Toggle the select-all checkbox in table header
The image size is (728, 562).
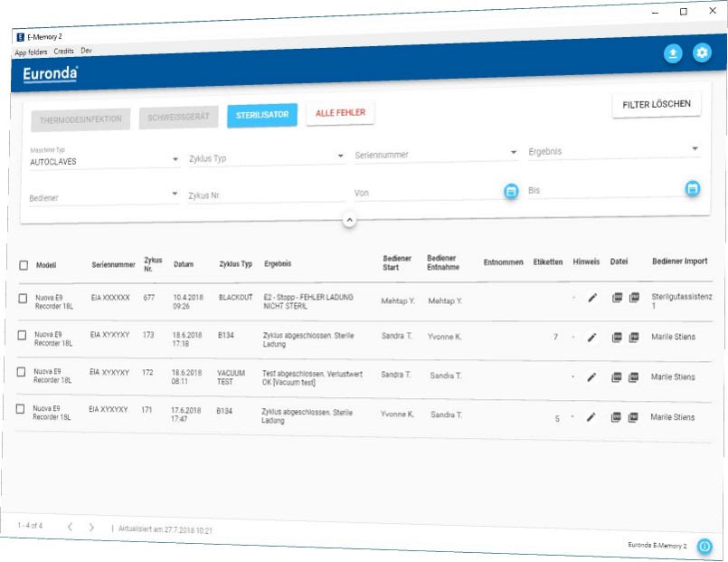pyautogui.click(x=24, y=265)
